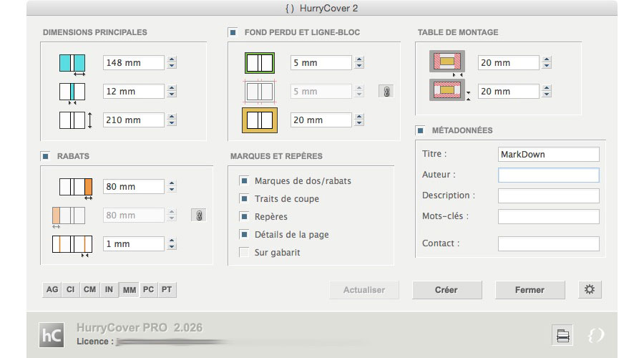This screenshot has height=358, width=644.
Task: Click the Créer button
Action: (x=447, y=290)
